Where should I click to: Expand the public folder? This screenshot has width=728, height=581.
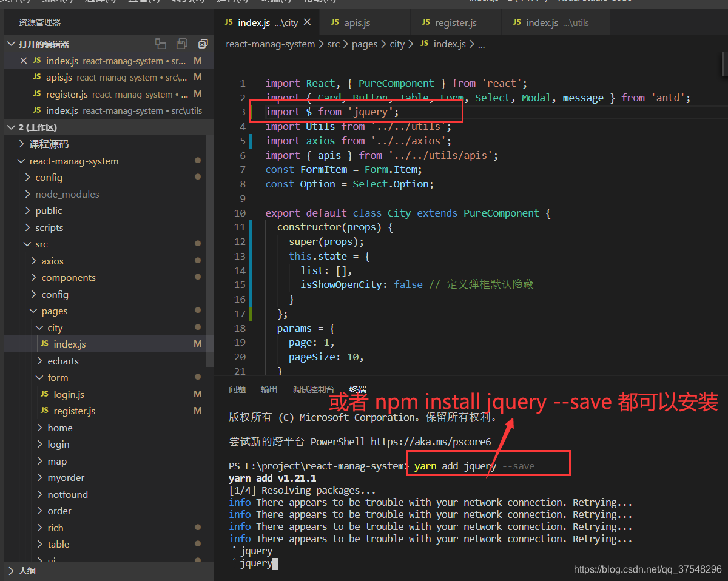pyautogui.click(x=28, y=211)
